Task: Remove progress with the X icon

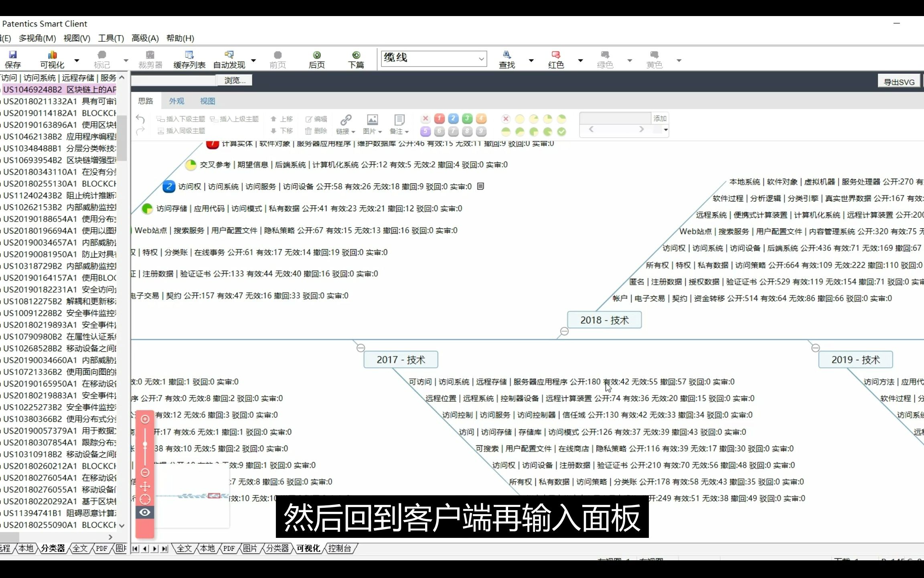Action: point(506,119)
